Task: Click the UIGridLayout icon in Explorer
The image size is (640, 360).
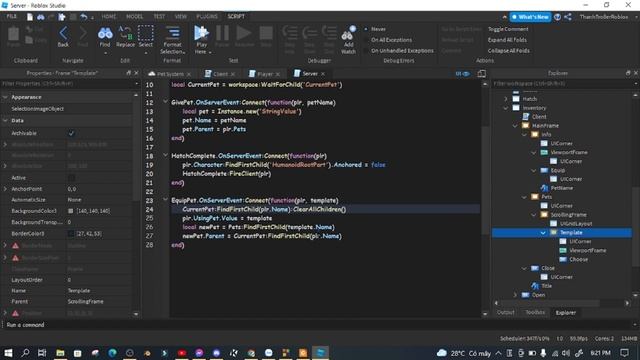Action: click(553, 224)
